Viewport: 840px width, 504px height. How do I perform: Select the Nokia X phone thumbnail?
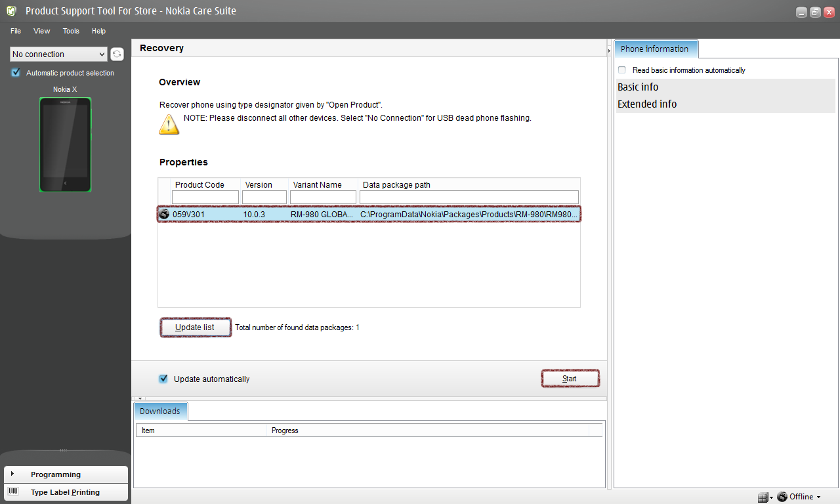click(x=65, y=145)
